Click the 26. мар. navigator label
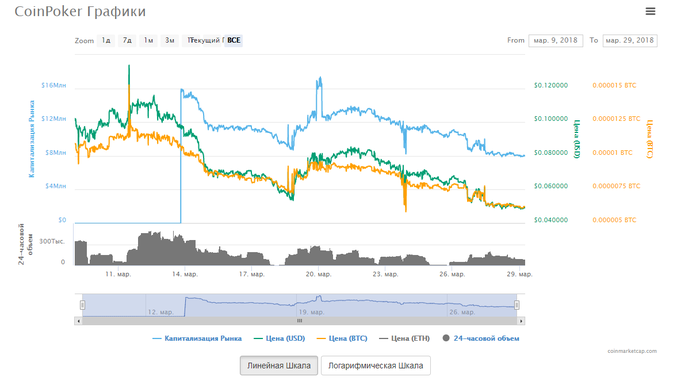Image resolution: width=700 pixels, height=392 pixels. 462,312
